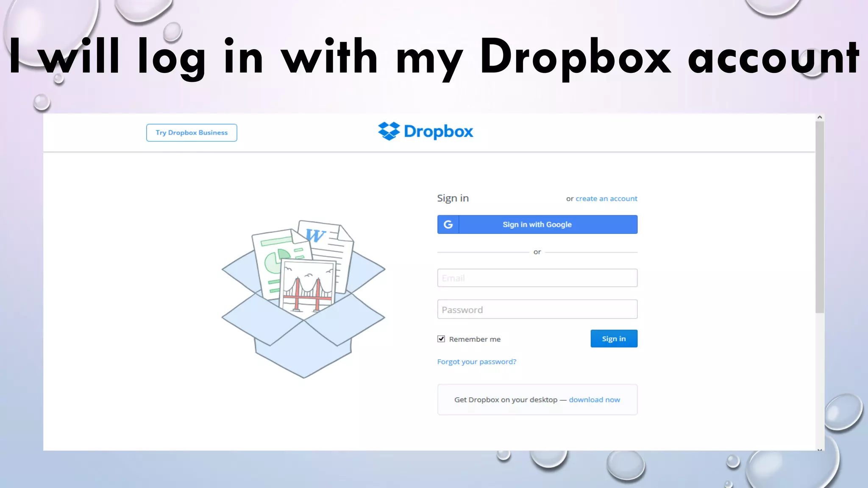
Task: Click the Try Dropbox Business button
Action: coord(192,133)
